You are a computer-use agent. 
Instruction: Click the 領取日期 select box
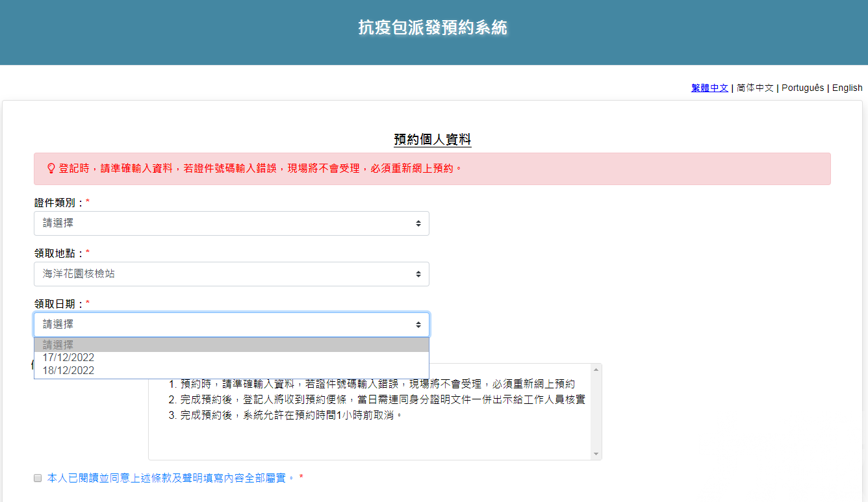[231, 325]
